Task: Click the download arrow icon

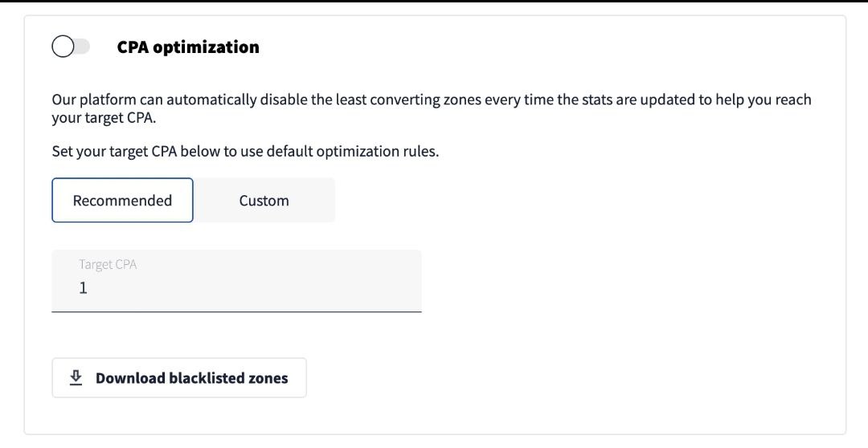Action: (76, 377)
